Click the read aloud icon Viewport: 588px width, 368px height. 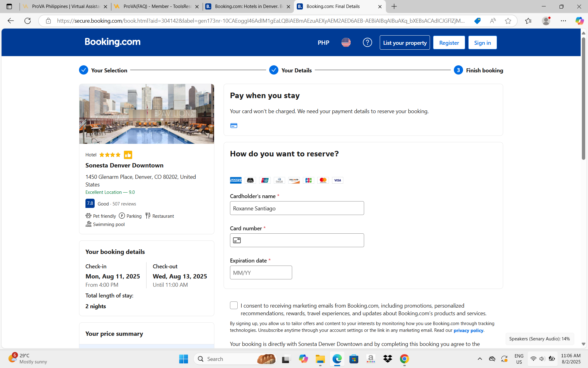(493, 21)
